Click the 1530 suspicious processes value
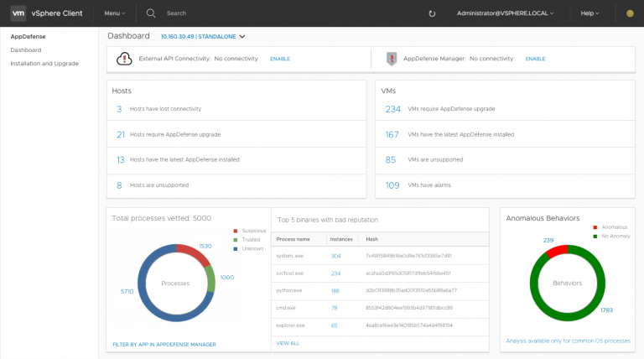The width and height of the screenshot is (644, 359). tap(205, 246)
